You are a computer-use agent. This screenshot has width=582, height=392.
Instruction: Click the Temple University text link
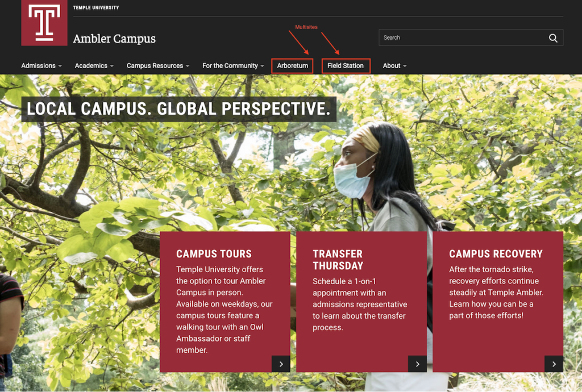coord(95,7)
